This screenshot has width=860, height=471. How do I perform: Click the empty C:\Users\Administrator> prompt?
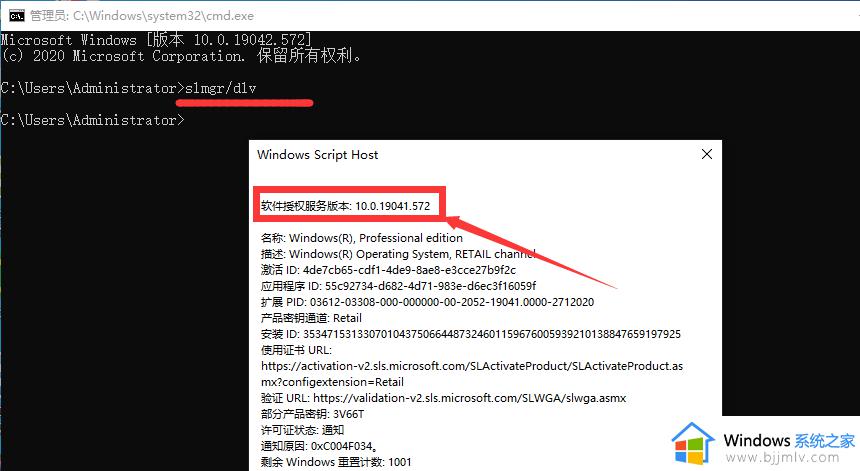92,120
